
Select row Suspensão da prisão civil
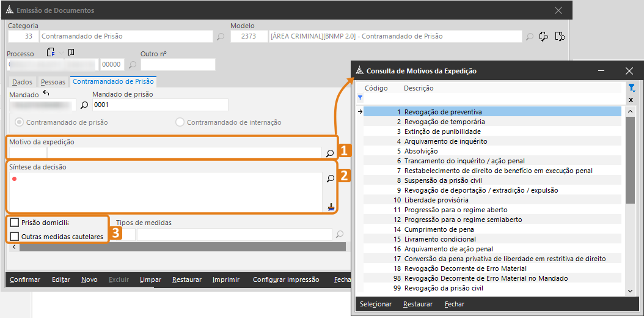click(492, 180)
